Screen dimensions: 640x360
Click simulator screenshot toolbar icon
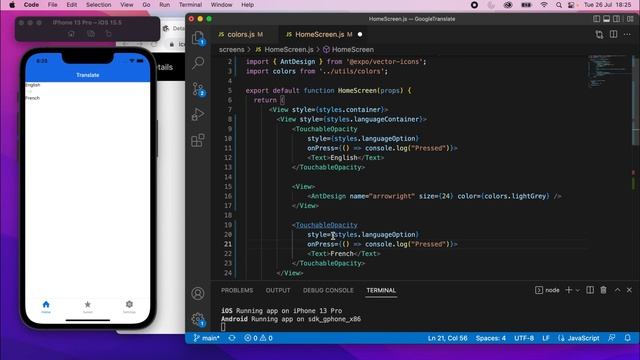(x=91, y=33)
